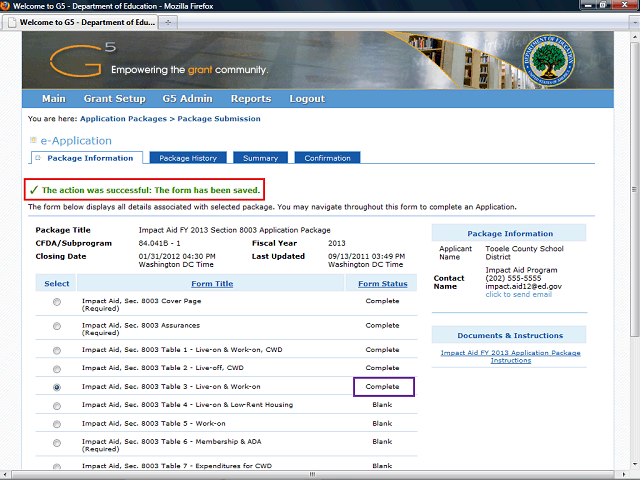
Task: Open the Confirmation tab
Action: click(327, 158)
